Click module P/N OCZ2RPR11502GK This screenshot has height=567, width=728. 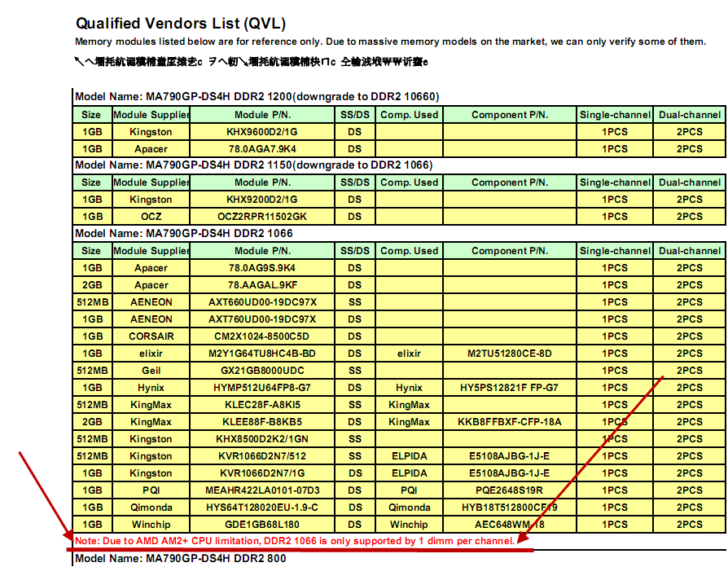(262, 217)
